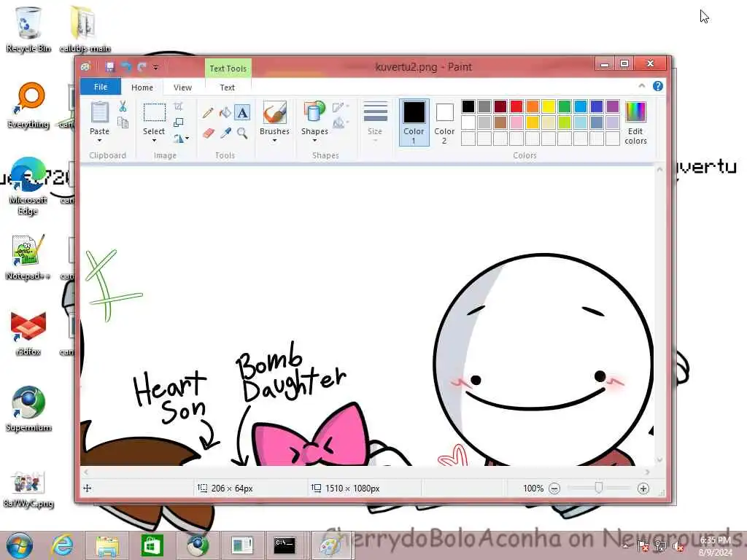Open Microsoft Edge desktop shortcut
The width and height of the screenshot is (747, 560).
click(28, 186)
